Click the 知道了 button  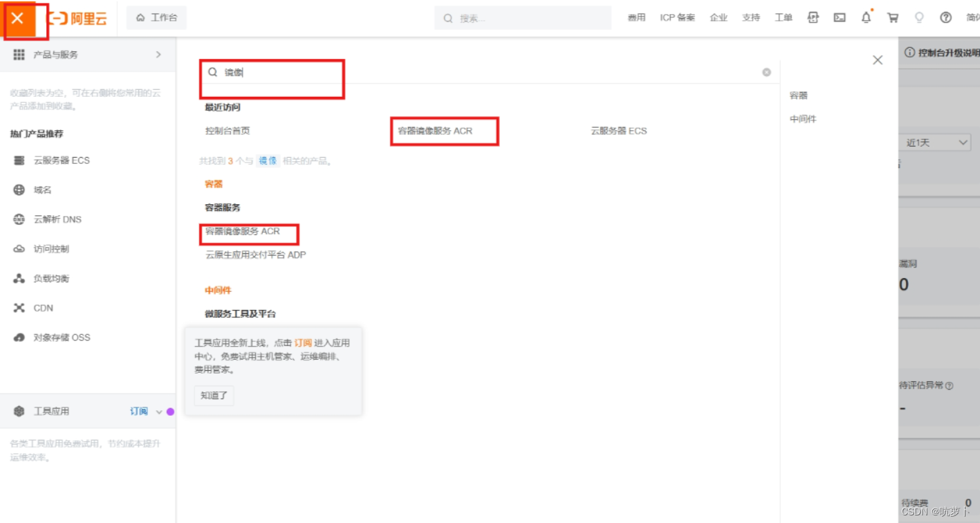[x=214, y=395]
